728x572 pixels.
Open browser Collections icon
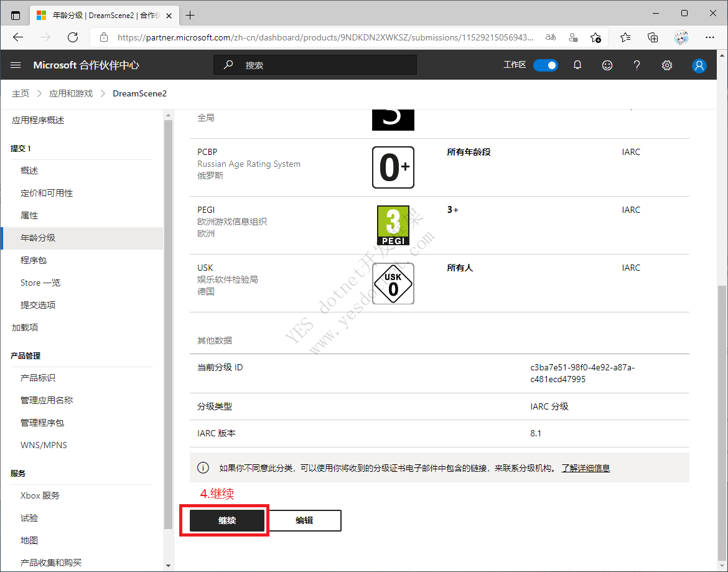(x=653, y=37)
